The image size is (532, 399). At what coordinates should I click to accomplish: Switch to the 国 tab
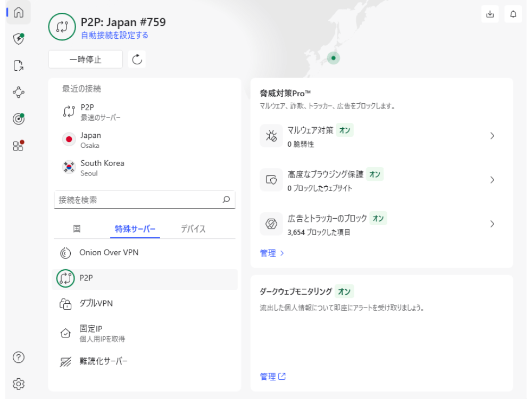click(x=77, y=229)
